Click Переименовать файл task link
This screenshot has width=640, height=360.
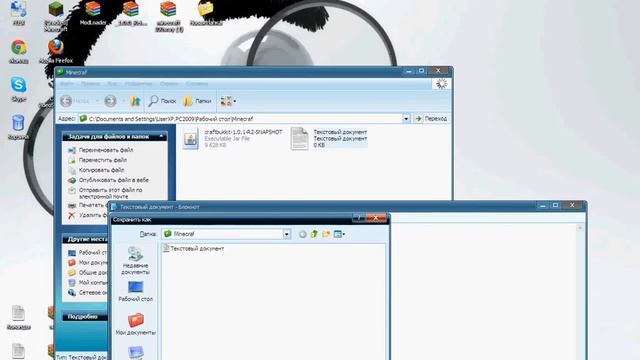point(106,150)
